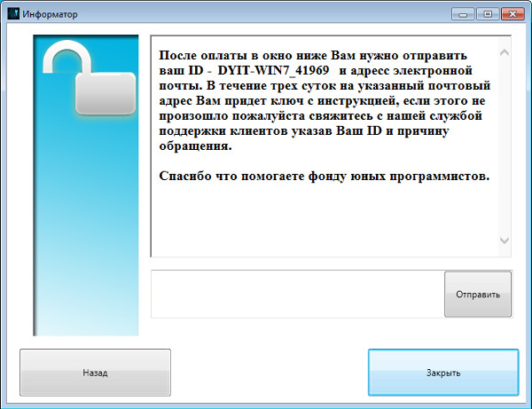The width and height of the screenshot is (532, 409).
Task: Focus the empty text field beside Отправить
Action: pos(297,294)
